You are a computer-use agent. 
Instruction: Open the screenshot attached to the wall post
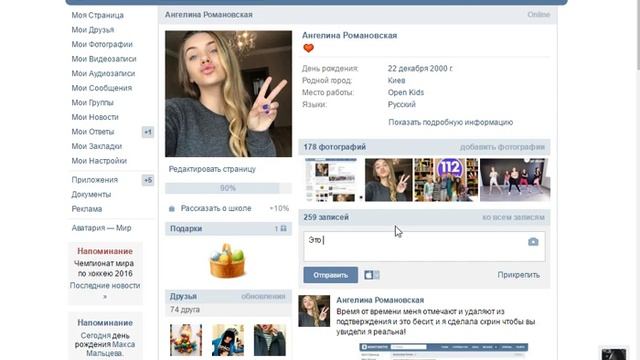444,351
